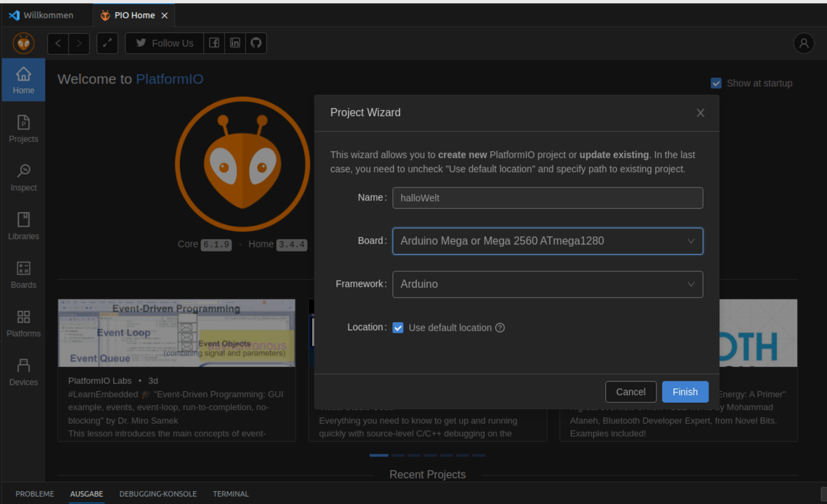
Task: Open Platforms in the sidebar
Action: point(23,324)
